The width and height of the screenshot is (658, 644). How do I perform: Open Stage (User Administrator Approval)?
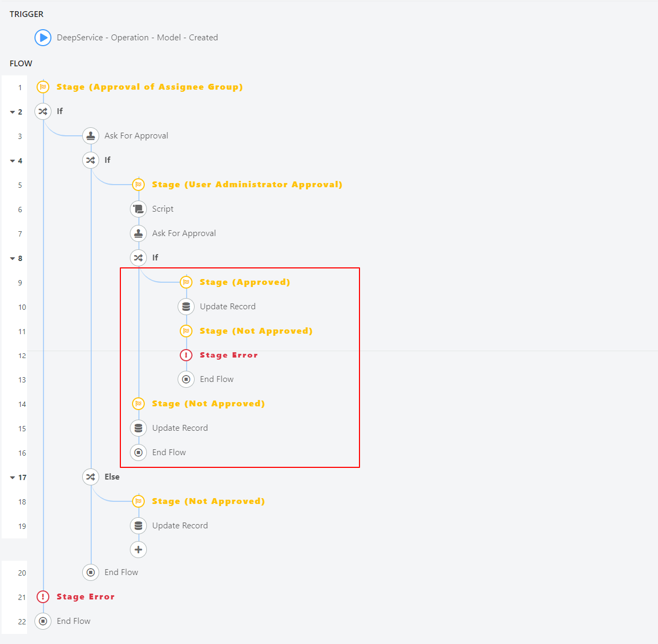247,185
